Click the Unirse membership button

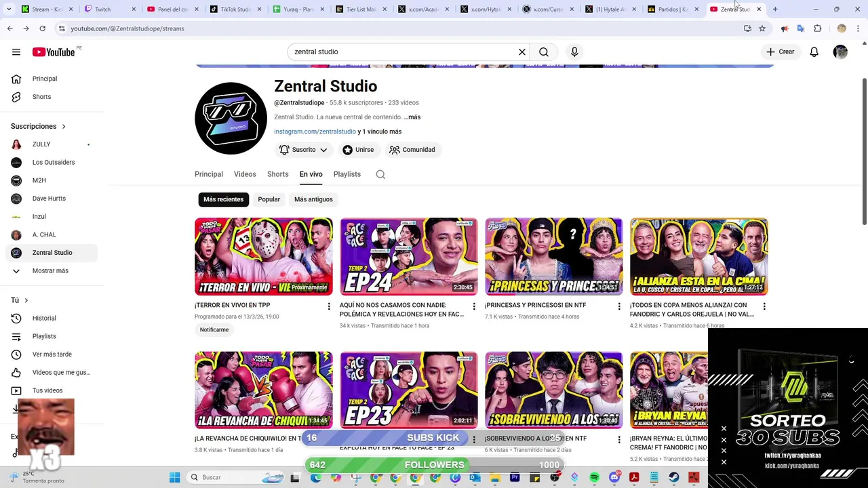tap(358, 150)
